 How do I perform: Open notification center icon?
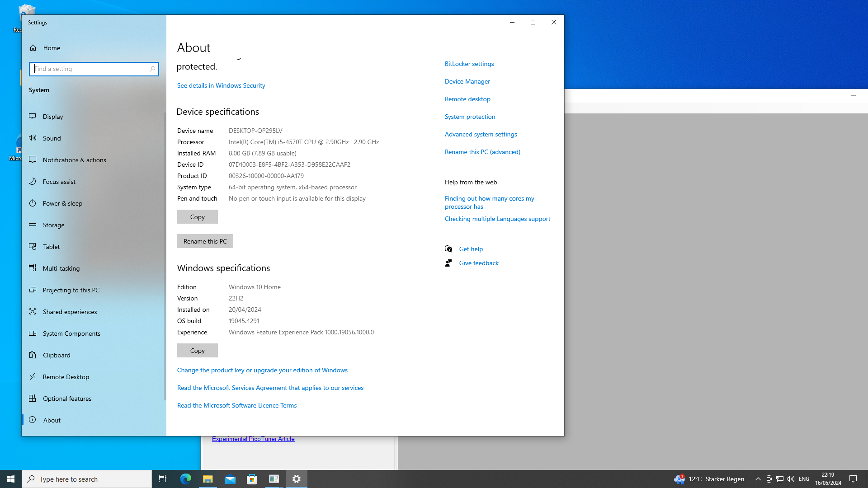point(853,479)
